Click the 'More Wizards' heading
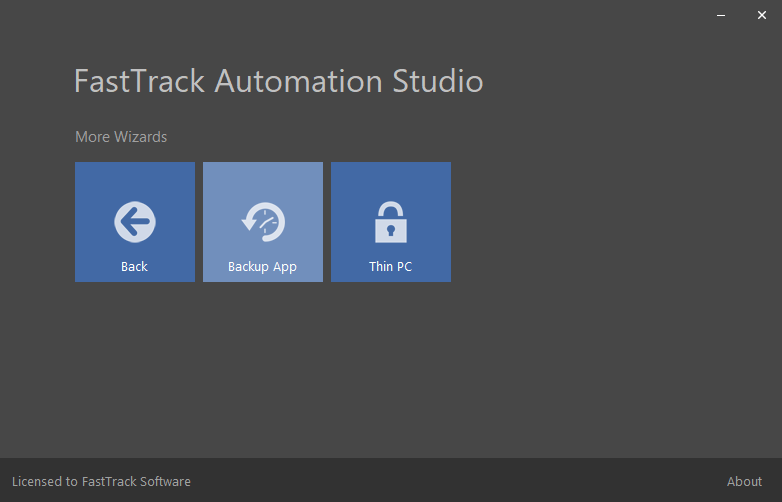 point(121,137)
